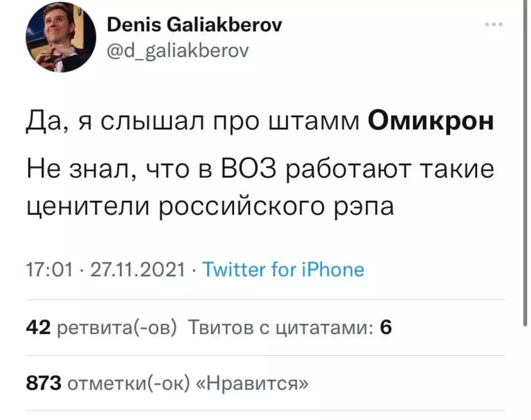
Task: Click the text ценители российского рэпа
Action: 210,206
